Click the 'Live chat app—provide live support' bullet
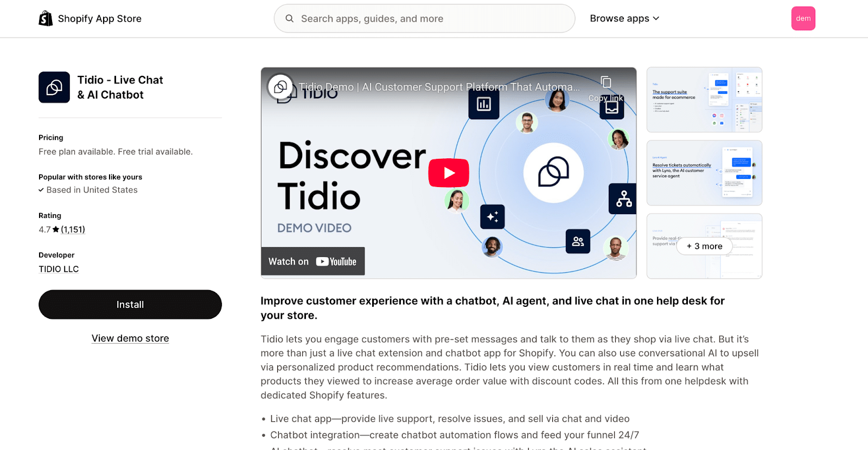The height and width of the screenshot is (450, 868). click(450, 419)
